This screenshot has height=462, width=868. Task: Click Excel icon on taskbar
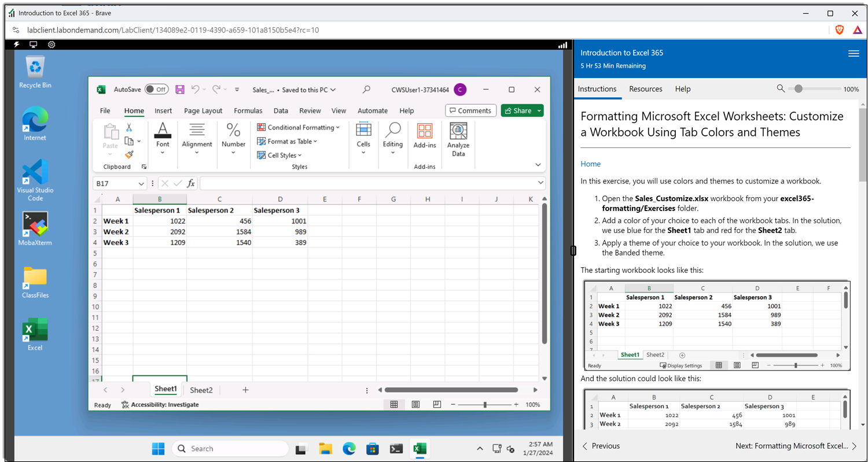click(x=420, y=449)
